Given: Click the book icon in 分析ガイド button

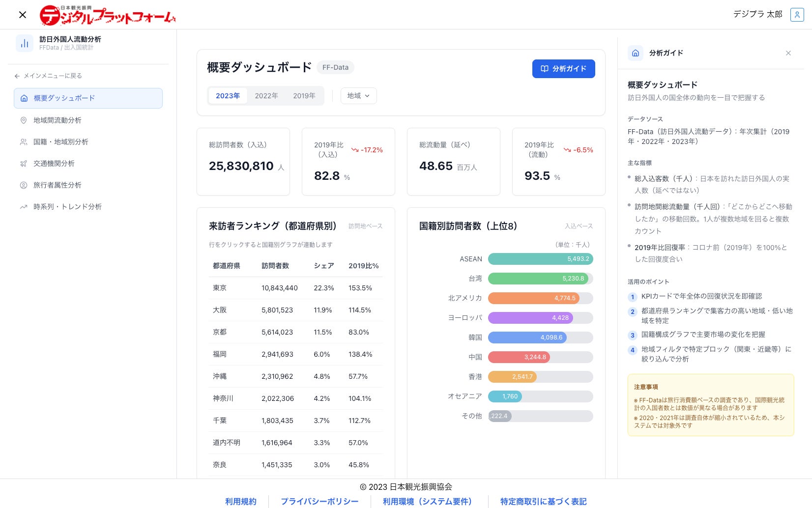Looking at the screenshot, I should pyautogui.click(x=545, y=69).
